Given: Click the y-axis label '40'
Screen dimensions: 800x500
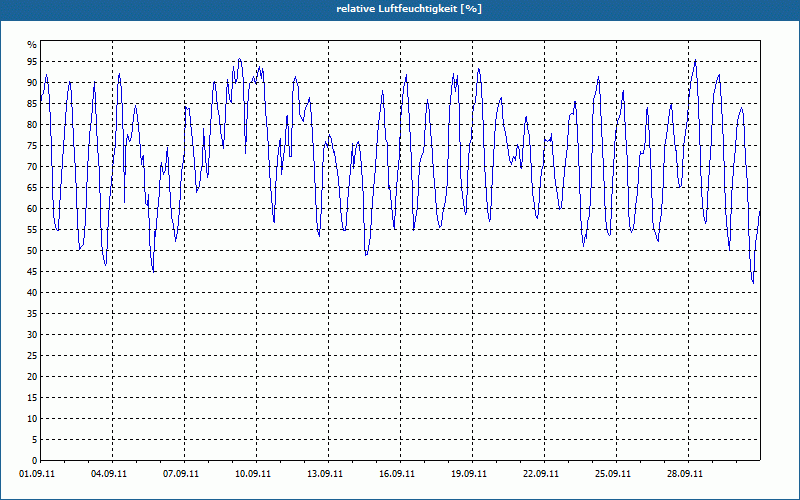Looking at the screenshot, I should 32,292.
